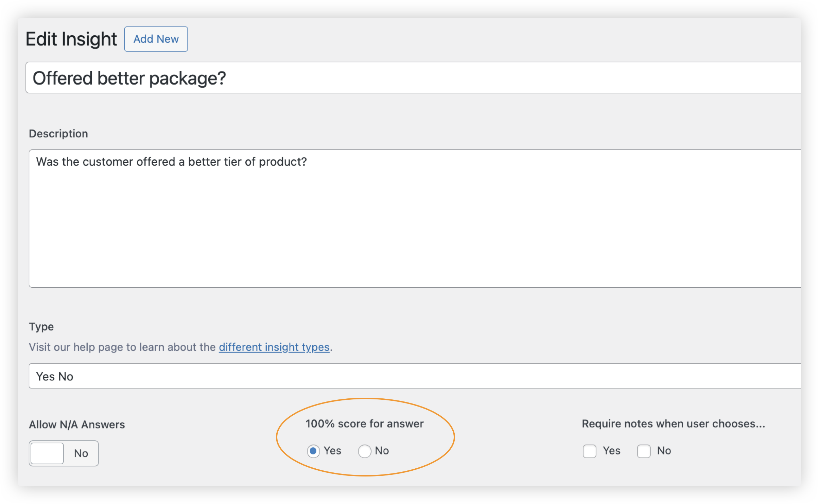
Task: Click the Allow N/A Answers label
Action: (x=77, y=425)
